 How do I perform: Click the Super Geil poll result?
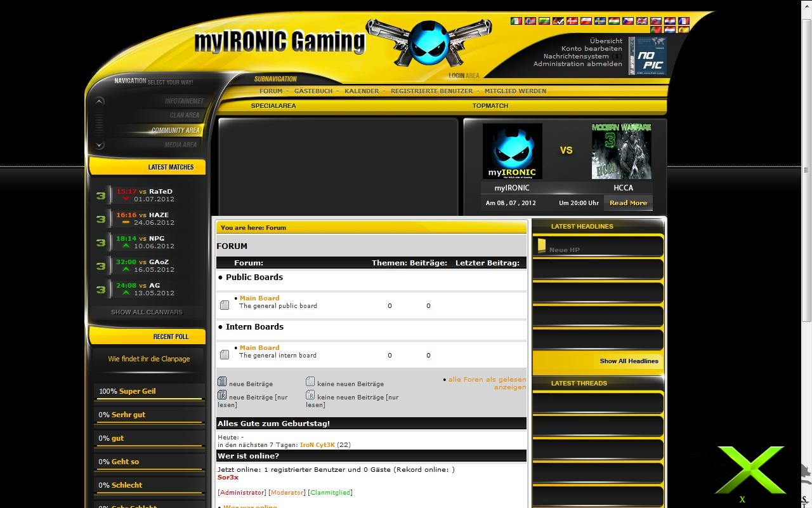[137, 391]
